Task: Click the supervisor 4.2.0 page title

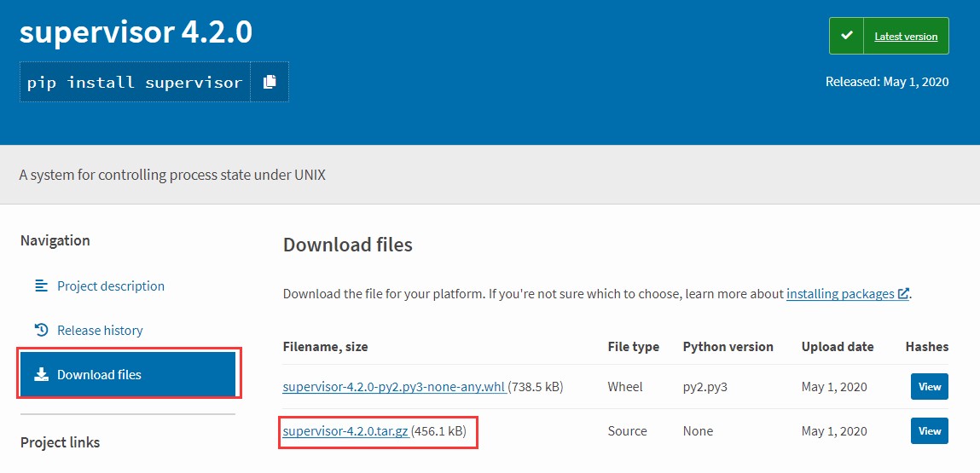Action: [136, 32]
